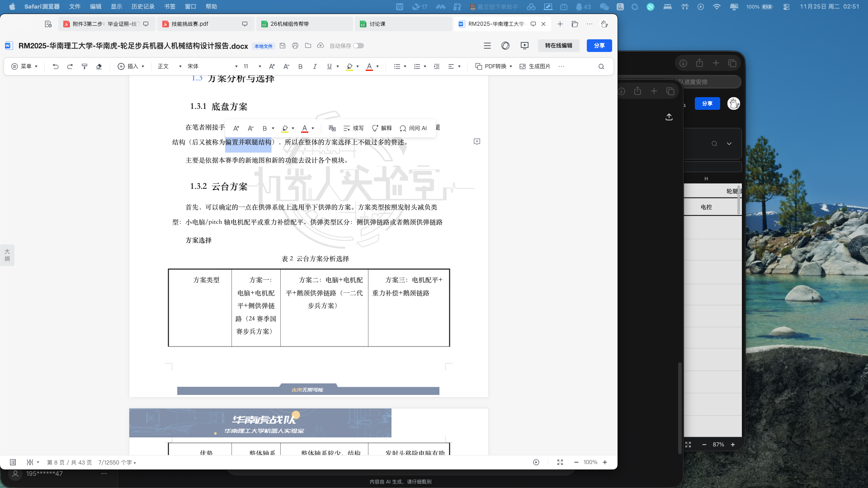Open the 书签 menu in the menu bar

170,7
